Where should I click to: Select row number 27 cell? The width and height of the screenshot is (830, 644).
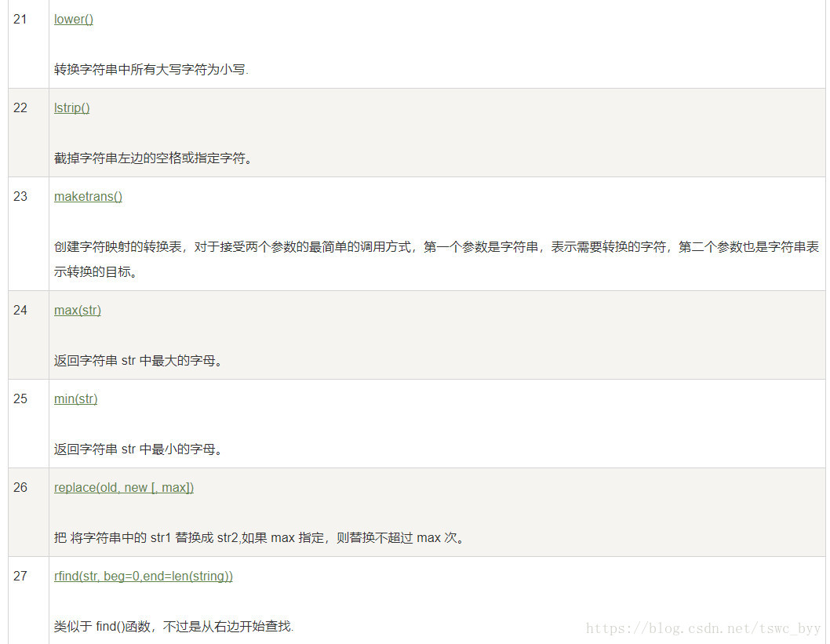[28, 601]
